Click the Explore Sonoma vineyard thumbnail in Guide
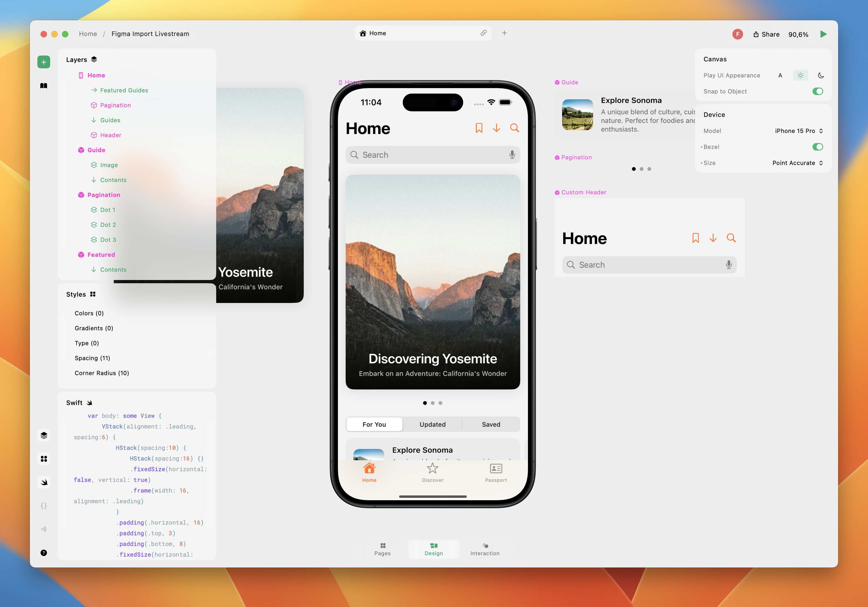Viewport: 868px width, 607px height. (577, 115)
